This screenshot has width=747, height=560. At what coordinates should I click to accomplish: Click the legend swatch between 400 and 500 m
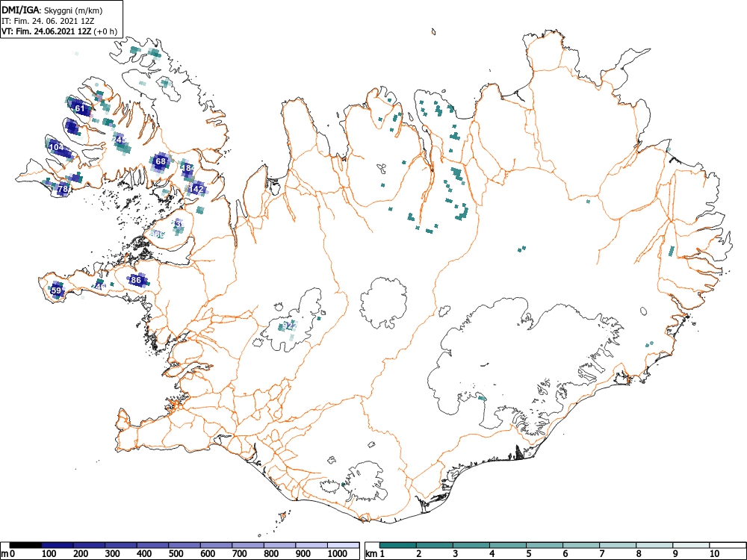[x=153, y=545]
